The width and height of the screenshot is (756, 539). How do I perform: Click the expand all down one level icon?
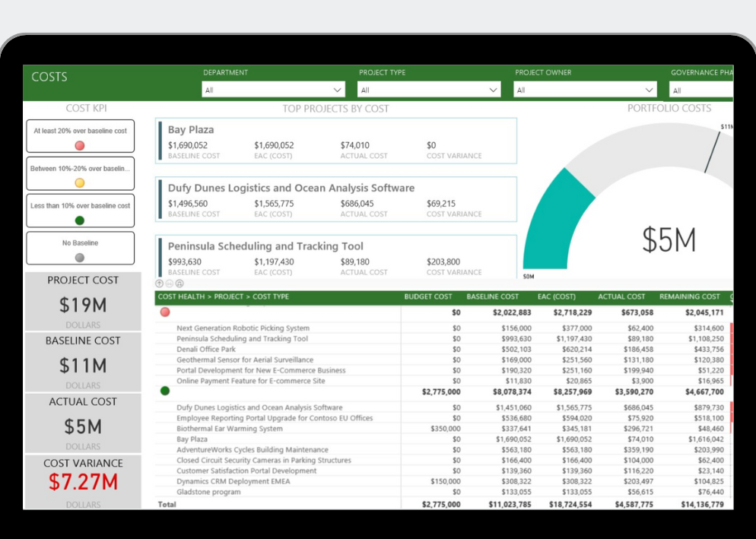tap(179, 284)
